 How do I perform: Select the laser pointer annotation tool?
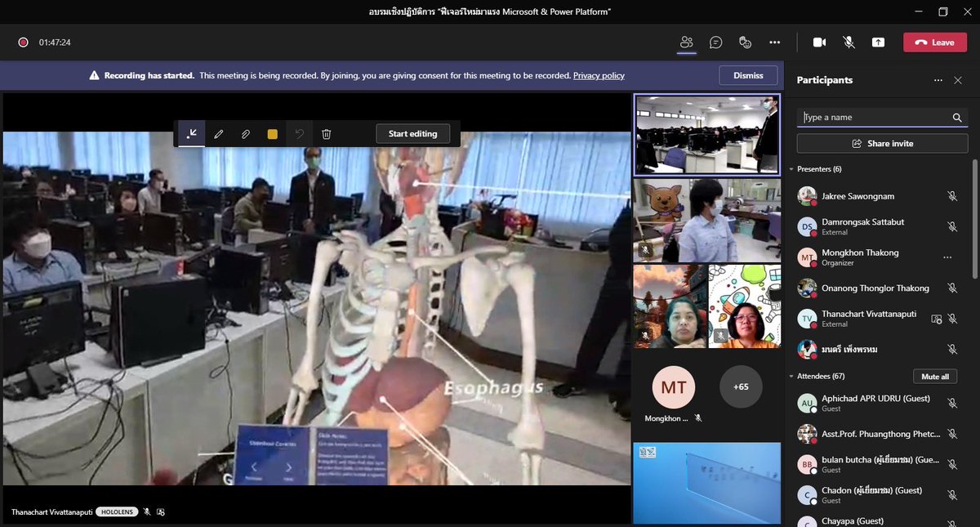click(x=191, y=134)
